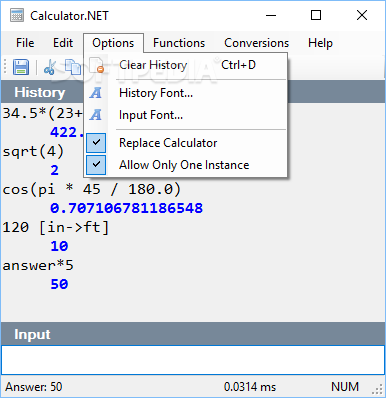Uncheck Replace Calculator option
The image size is (386, 398).
coord(185,143)
